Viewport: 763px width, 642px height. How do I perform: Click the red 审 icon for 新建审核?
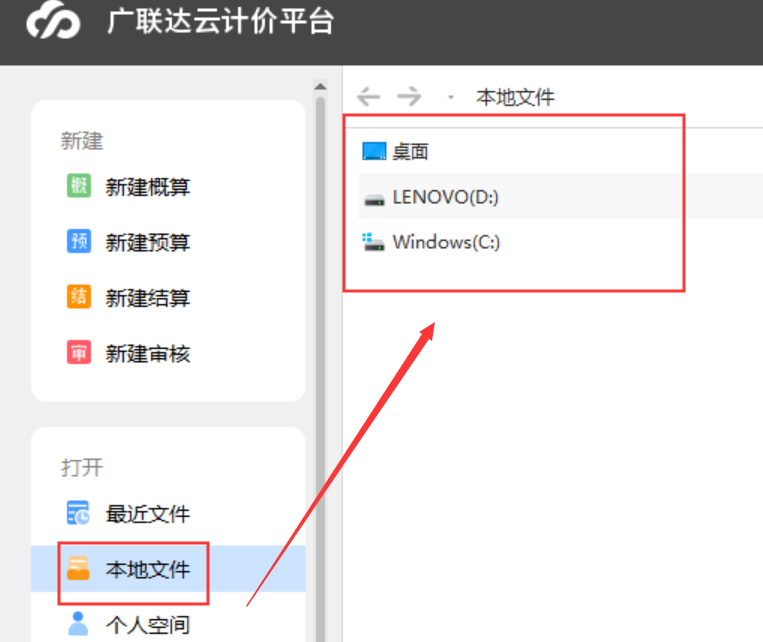click(x=79, y=352)
